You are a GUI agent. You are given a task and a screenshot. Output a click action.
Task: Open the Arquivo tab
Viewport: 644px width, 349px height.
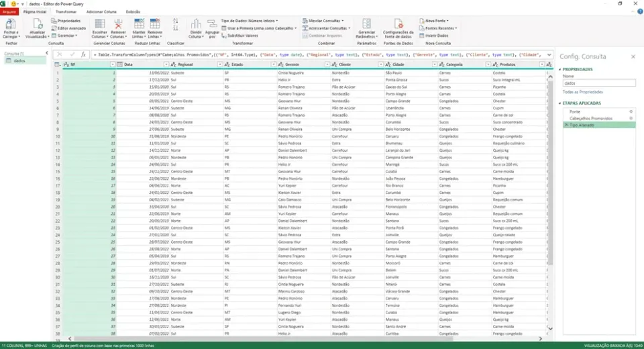coord(9,12)
